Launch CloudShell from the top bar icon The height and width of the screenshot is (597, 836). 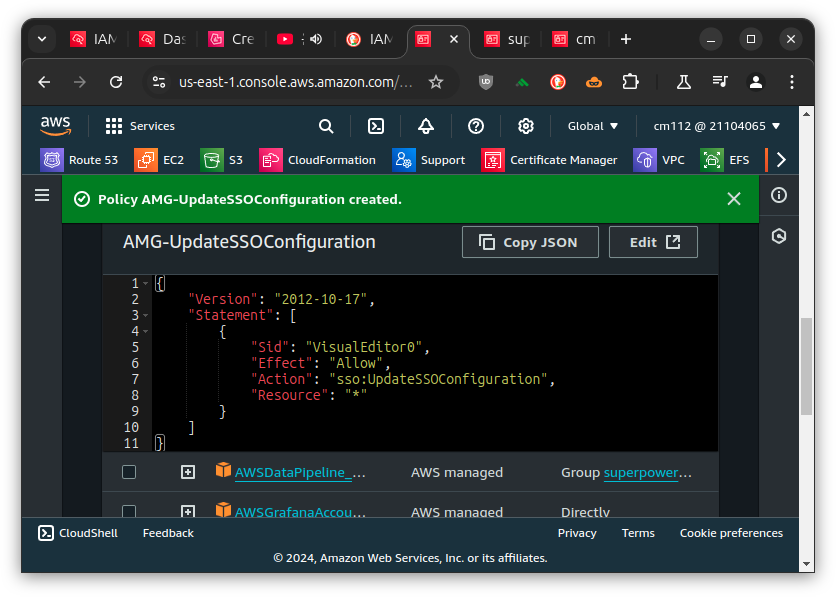click(x=376, y=126)
